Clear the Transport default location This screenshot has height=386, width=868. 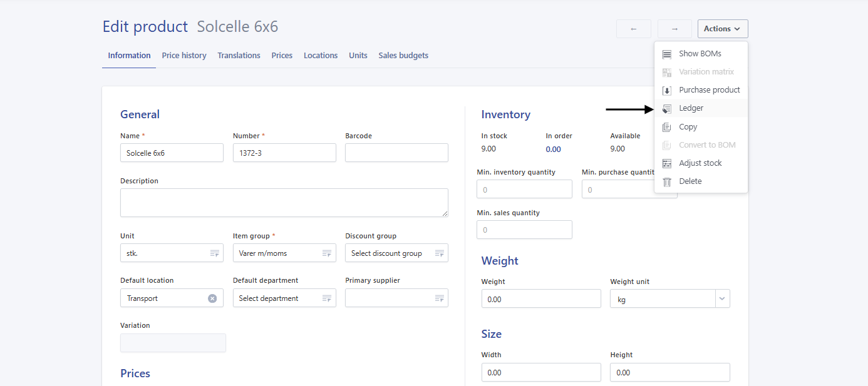click(x=212, y=298)
